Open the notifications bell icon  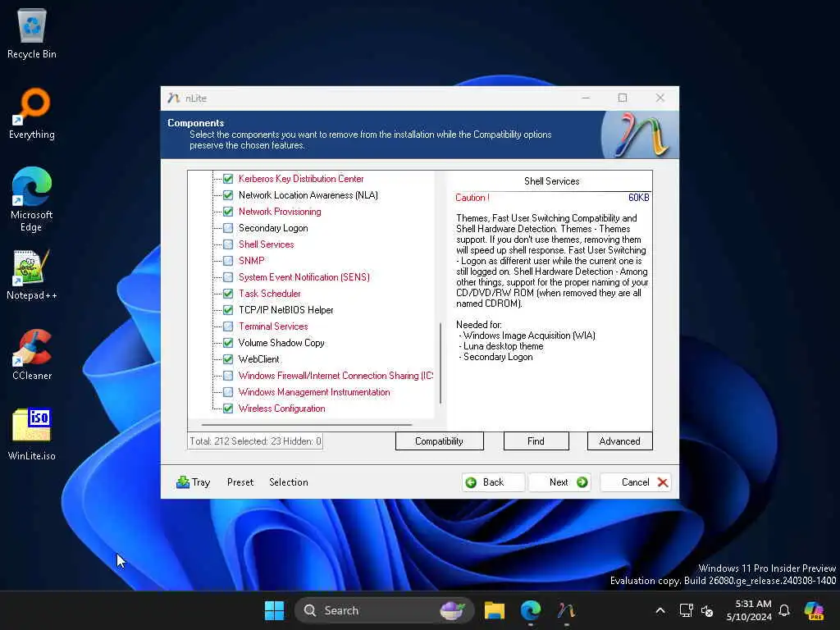click(x=784, y=610)
